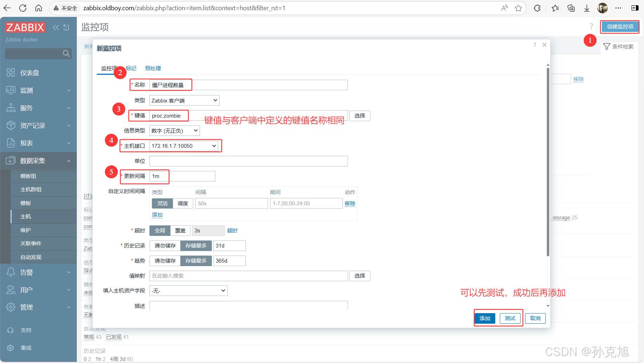Open 填入主机资产字段 dropdown
This screenshot has width=644, height=363.
[188, 291]
